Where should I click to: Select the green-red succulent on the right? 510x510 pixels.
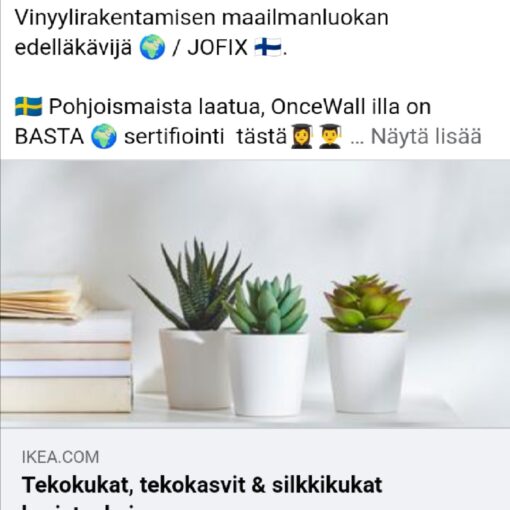pos(366,303)
